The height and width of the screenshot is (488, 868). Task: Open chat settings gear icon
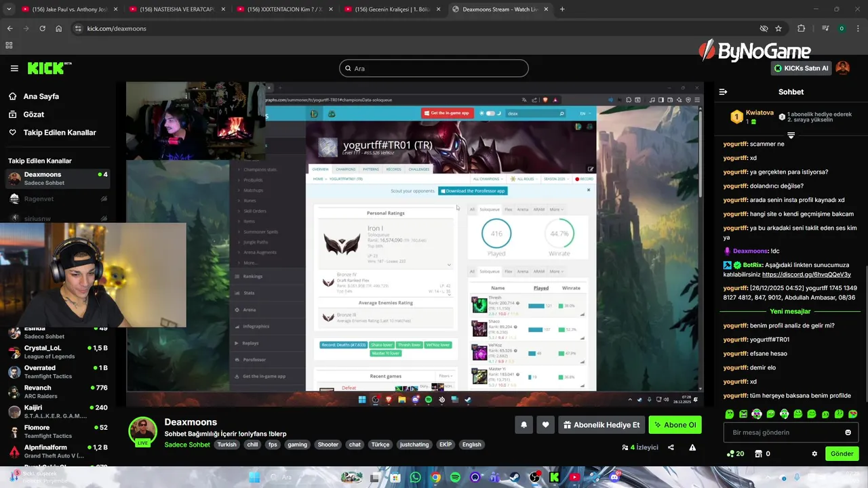[x=814, y=453]
